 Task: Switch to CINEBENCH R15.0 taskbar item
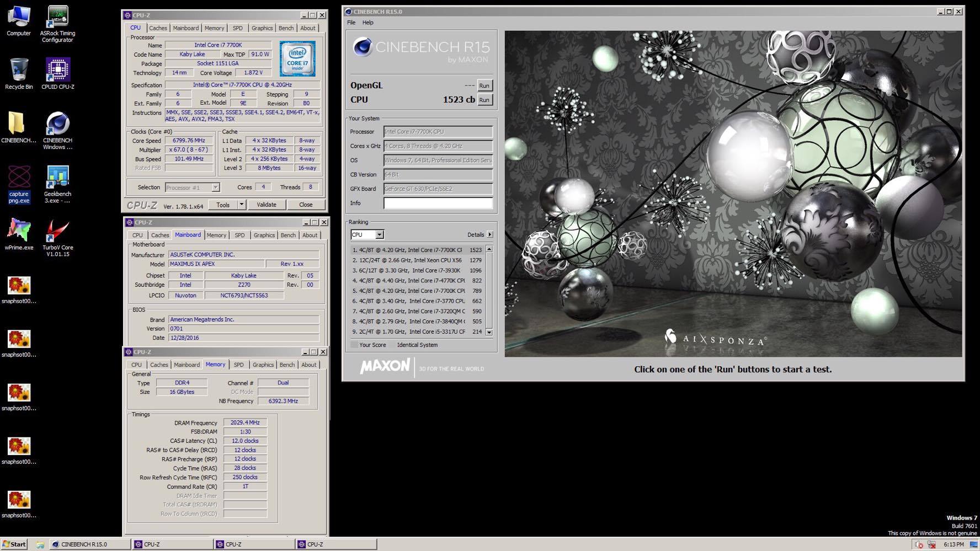click(x=90, y=544)
